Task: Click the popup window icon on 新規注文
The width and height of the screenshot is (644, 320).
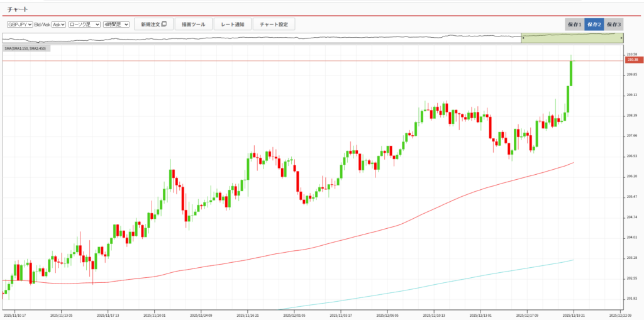Action: [x=164, y=25]
